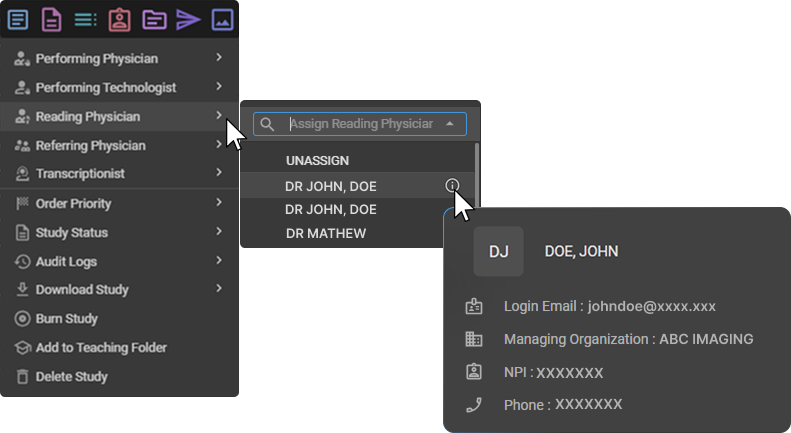Collapse the Assign Reading Physician dropdown arrow
791x433 pixels.
coord(449,124)
